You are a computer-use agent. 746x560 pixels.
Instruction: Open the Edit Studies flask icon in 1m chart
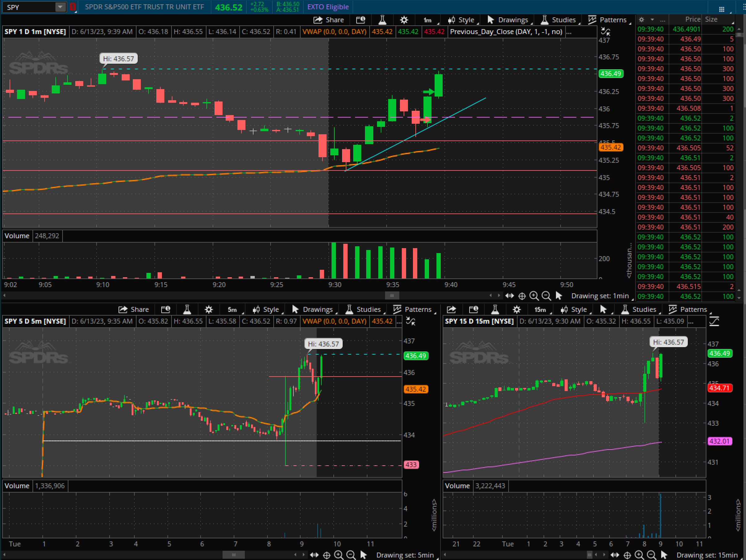[382, 20]
